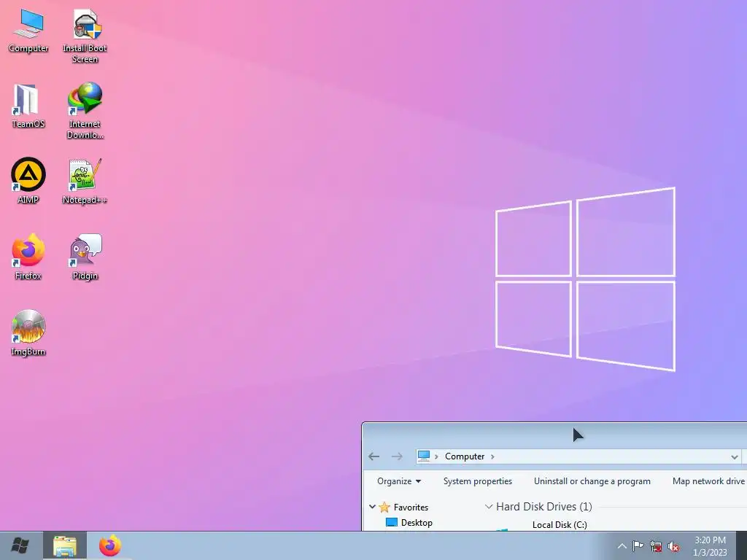Select the Firefox desktop shortcut

(28, 257)
